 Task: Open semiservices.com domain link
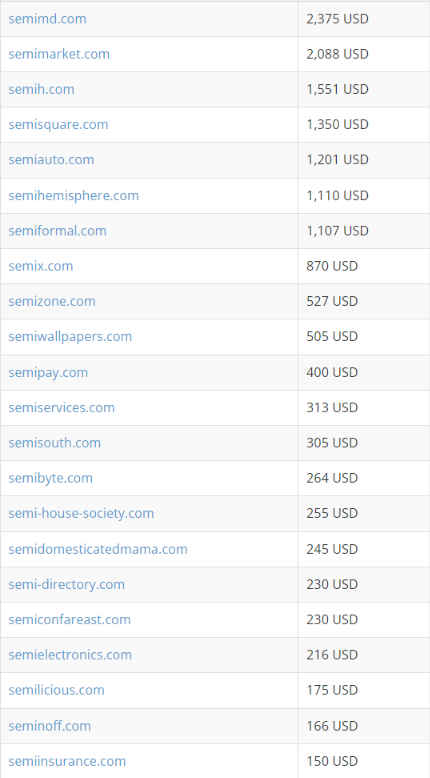click(61, 408)
